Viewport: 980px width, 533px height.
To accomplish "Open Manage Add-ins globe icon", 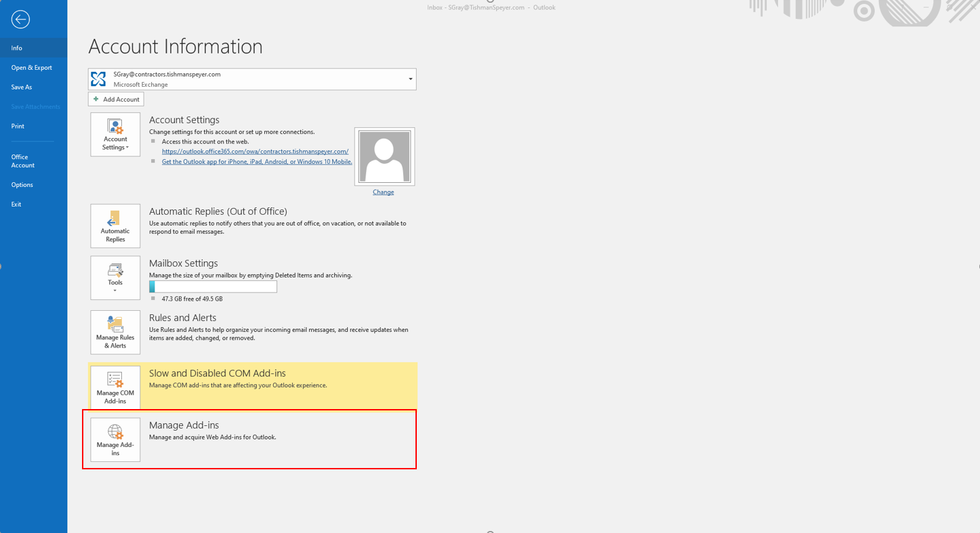I will [115, 440].
